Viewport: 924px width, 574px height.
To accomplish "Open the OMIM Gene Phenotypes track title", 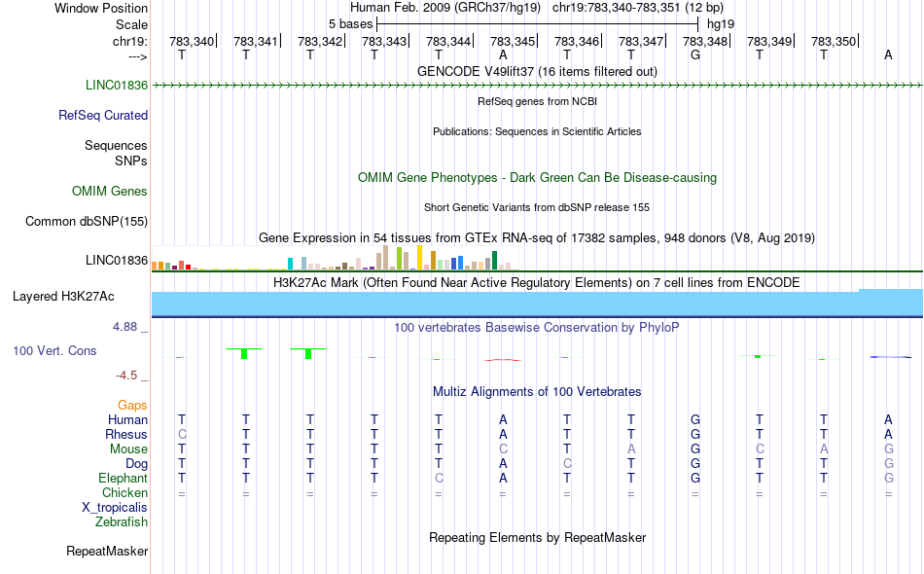I will click(537, 178).
